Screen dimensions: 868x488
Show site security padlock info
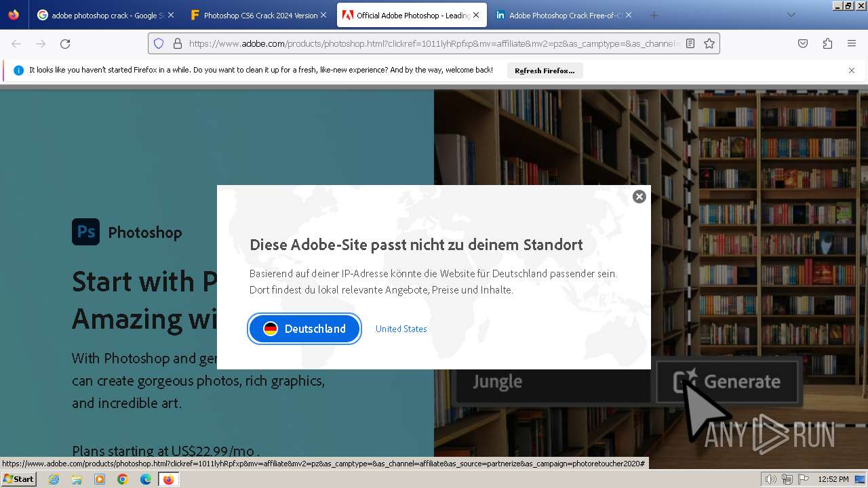click(x=178, y=43)
